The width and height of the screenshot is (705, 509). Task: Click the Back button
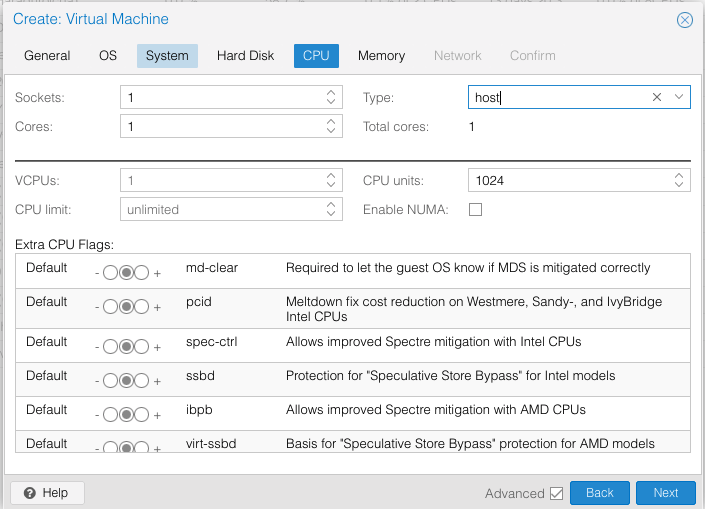pyautogui.click(x=599, y=493)
